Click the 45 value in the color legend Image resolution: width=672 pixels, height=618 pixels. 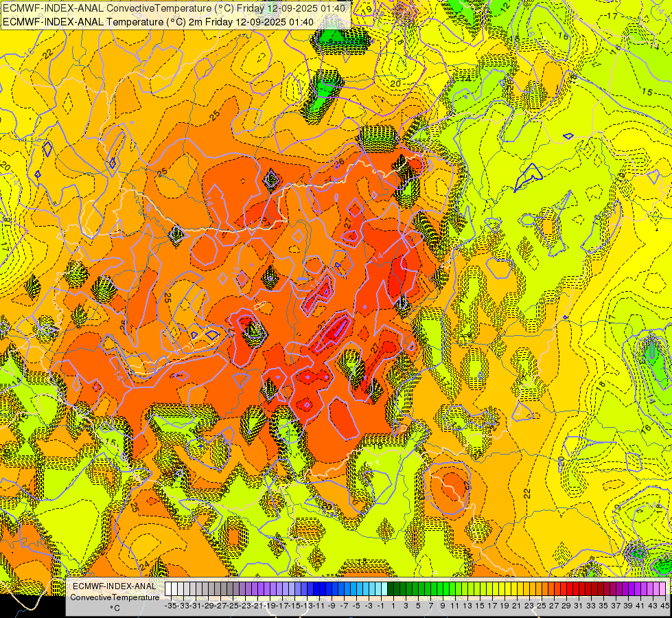[664, 606]
